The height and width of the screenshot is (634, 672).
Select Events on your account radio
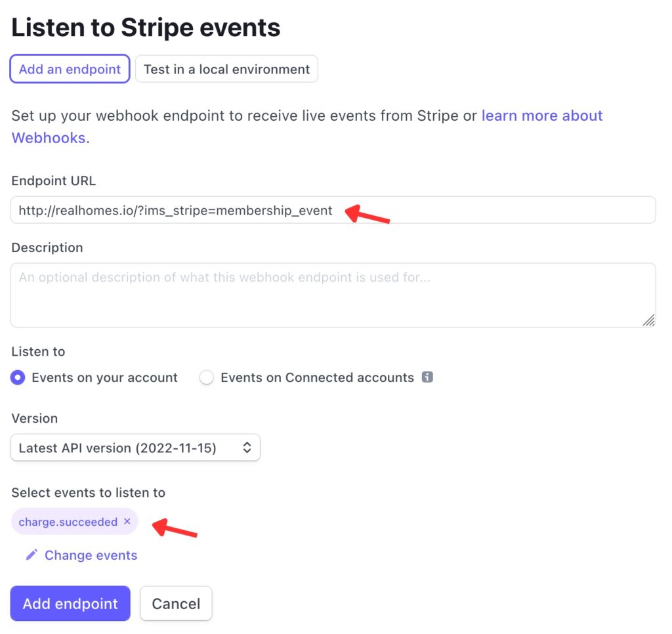tap(18, 377)
